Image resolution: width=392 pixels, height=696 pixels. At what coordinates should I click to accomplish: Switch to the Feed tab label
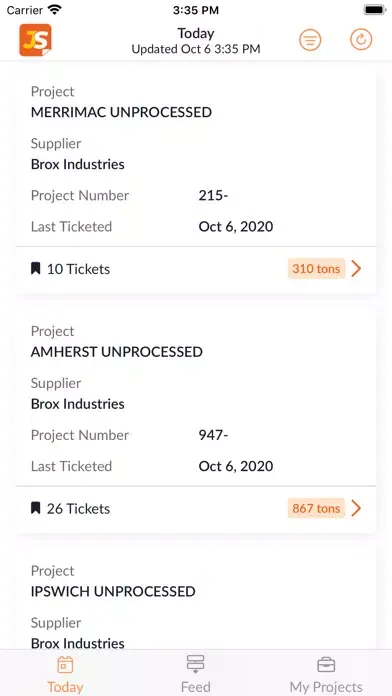[195, 687]
